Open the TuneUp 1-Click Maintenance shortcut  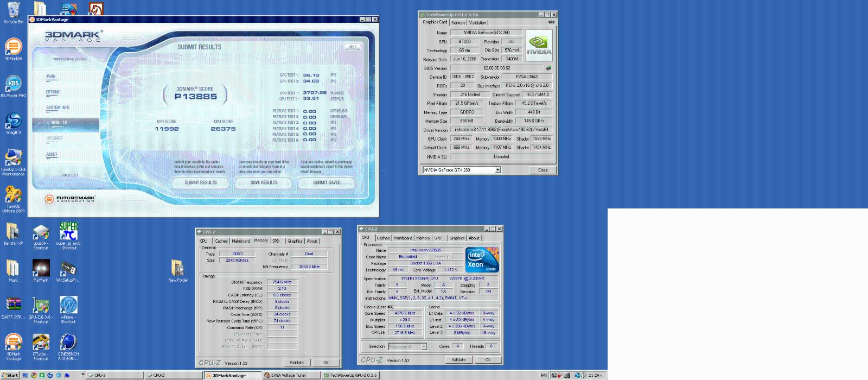pyautogui.click(x=13, y=162)
